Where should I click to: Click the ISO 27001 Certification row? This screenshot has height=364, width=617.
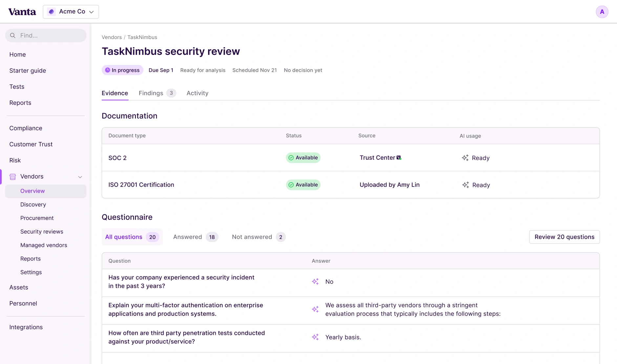pos(351,185)
